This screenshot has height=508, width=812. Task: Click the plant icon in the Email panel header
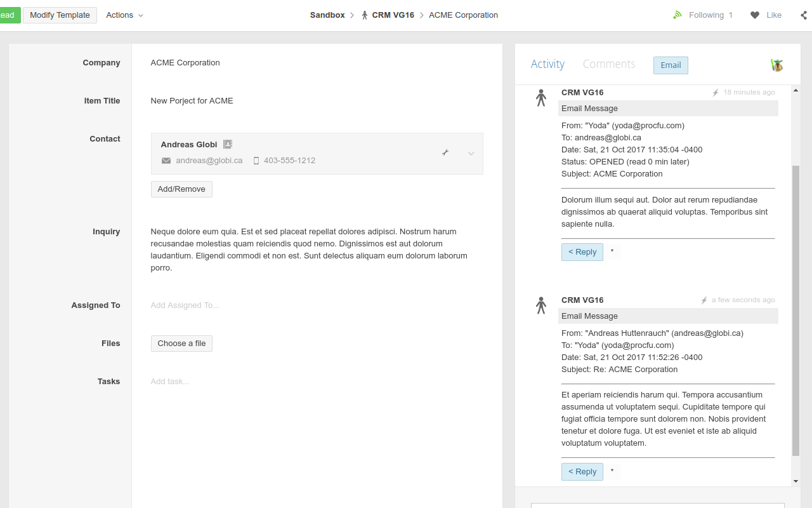776,64
